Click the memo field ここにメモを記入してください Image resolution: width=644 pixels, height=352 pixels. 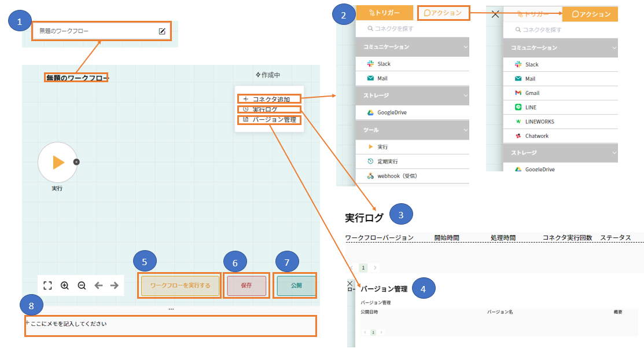tap(170, 324)
